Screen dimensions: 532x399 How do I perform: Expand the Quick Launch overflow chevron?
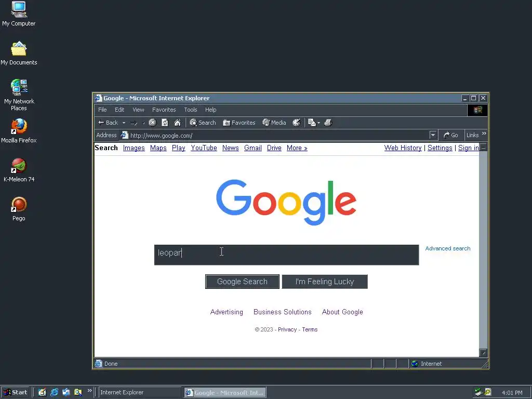pos(89,391)
